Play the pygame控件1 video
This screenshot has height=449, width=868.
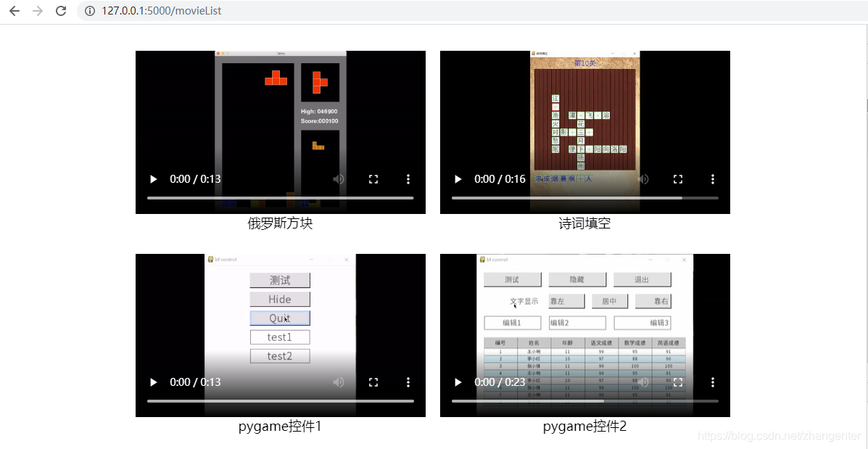153,382
